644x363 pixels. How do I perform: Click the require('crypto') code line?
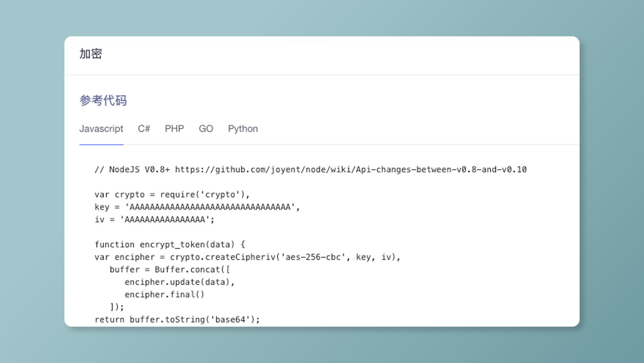[172, 195]
